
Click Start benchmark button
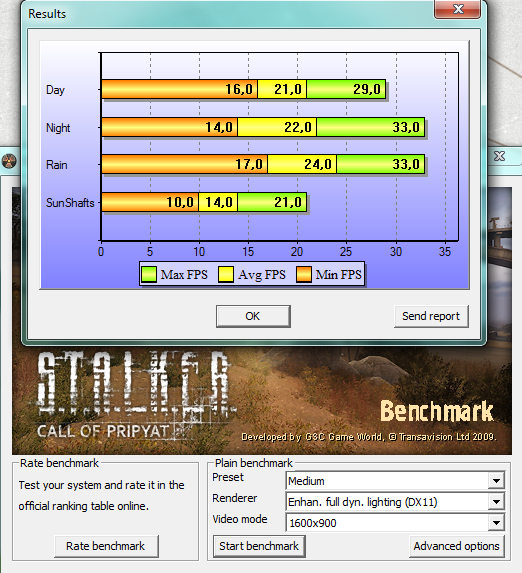click(259, 546)
